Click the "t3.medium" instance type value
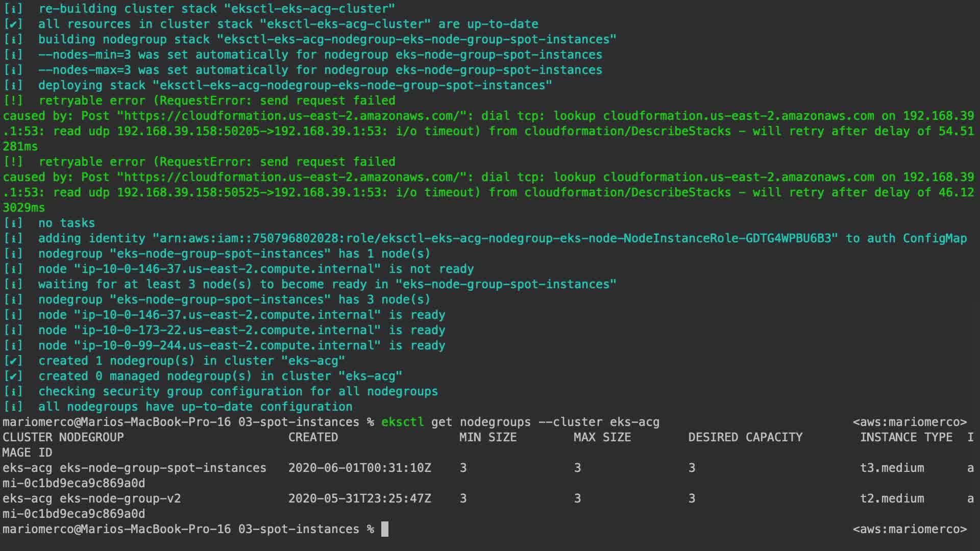Screen dimensions: 980x551 pyautogui.click(x=892, y=468)
